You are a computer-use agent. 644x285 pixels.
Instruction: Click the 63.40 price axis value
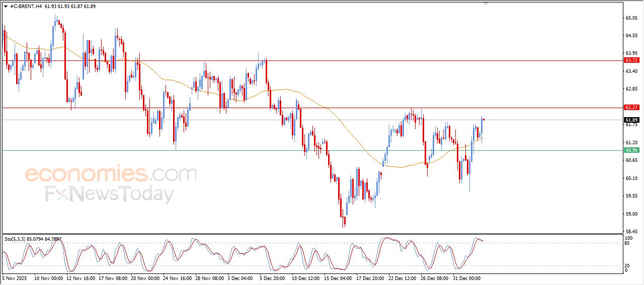631,71
